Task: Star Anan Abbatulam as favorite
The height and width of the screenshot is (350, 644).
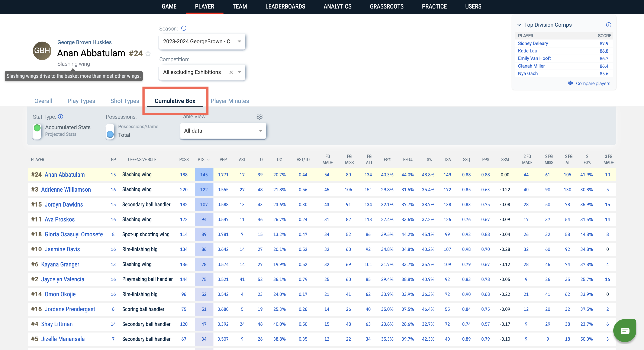Action: [x=148, y=54]
